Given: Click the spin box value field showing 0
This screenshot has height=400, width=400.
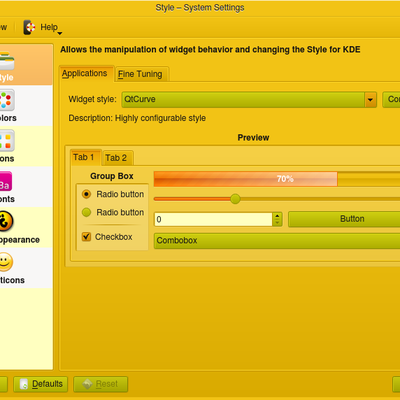Looking at the screenshot, I should pyautogui.click(x=213, y=219).
